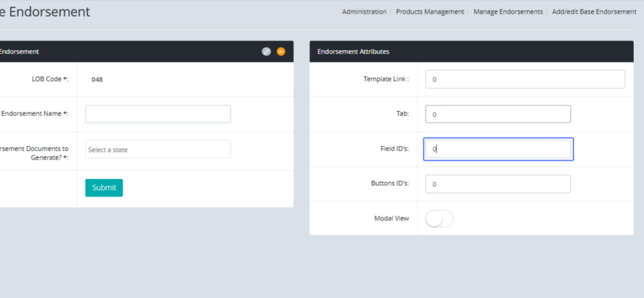Click the Submit button

[104, 188]
